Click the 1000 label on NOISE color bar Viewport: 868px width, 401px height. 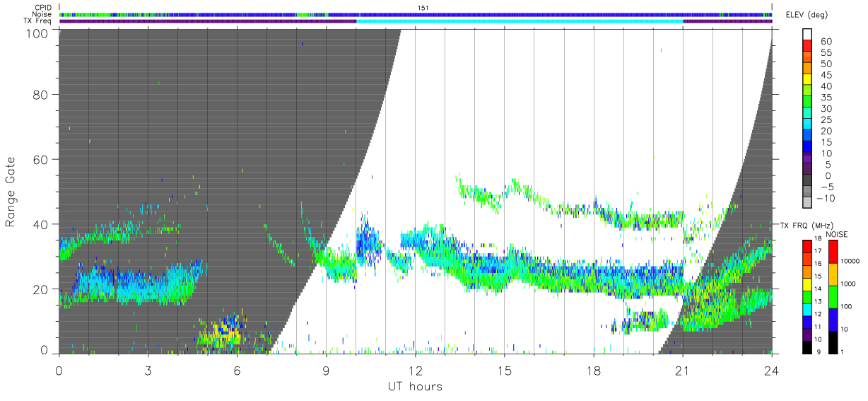point(849,284)
